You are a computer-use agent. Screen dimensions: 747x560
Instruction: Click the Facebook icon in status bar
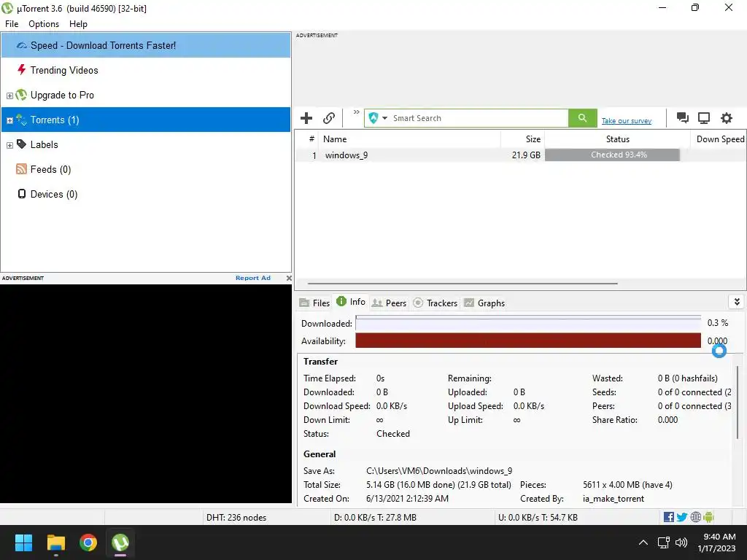click(x=669, y=517)
